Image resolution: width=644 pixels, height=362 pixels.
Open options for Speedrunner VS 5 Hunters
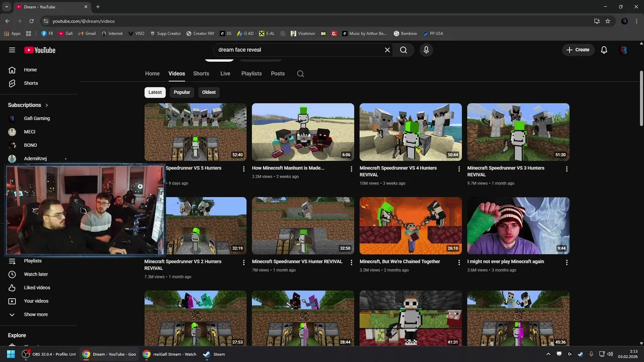(244, 169)
